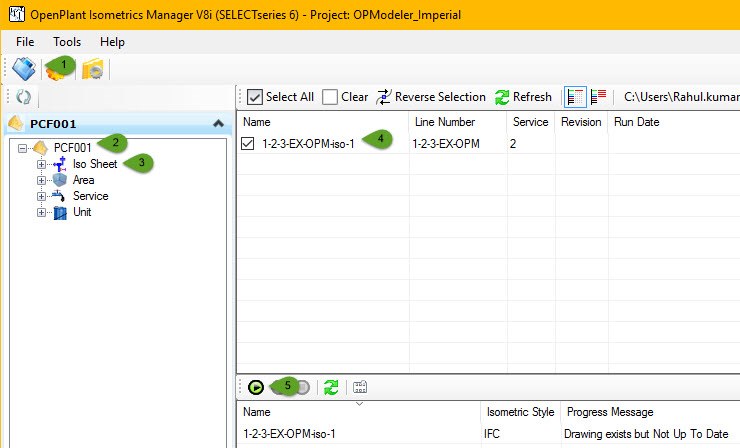Click line number cell 1-2-3-EX-OPM
This screenshot has width=740, height=448.
[446, 144]
